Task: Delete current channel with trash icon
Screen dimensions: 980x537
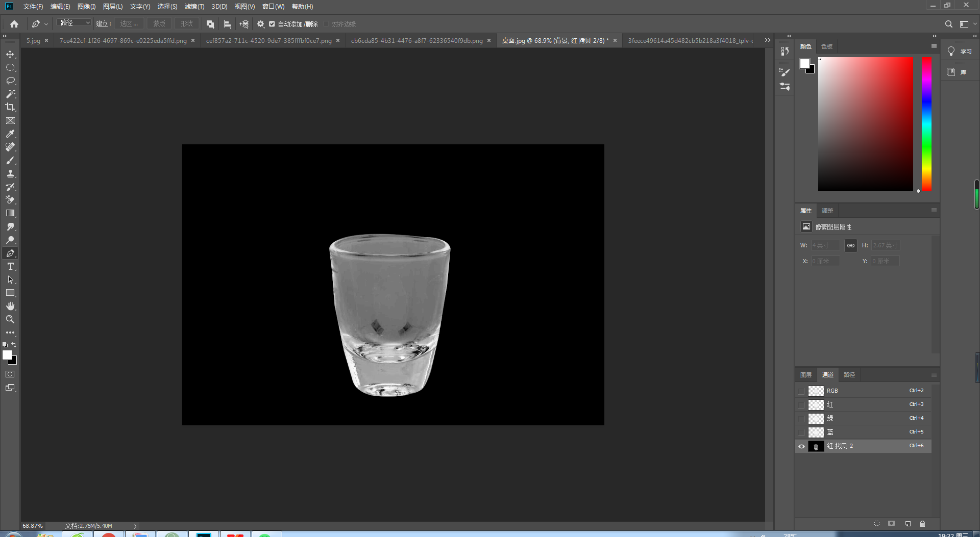Action: click(922, 524)
